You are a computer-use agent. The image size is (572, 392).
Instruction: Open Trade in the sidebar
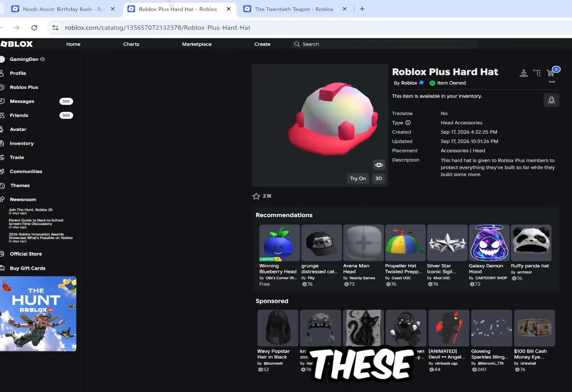click(17, 157)
